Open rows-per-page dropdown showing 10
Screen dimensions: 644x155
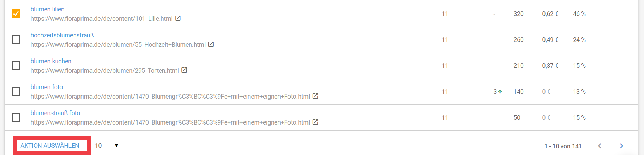click(x=106, y=146)
